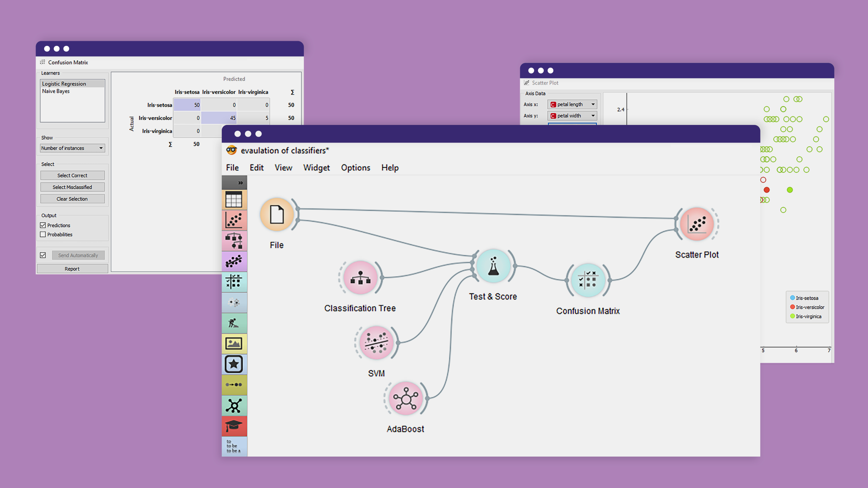This screenshot has width=868, height=488.
Task: Click the filled red point in scatter plot
Action: 767,190
